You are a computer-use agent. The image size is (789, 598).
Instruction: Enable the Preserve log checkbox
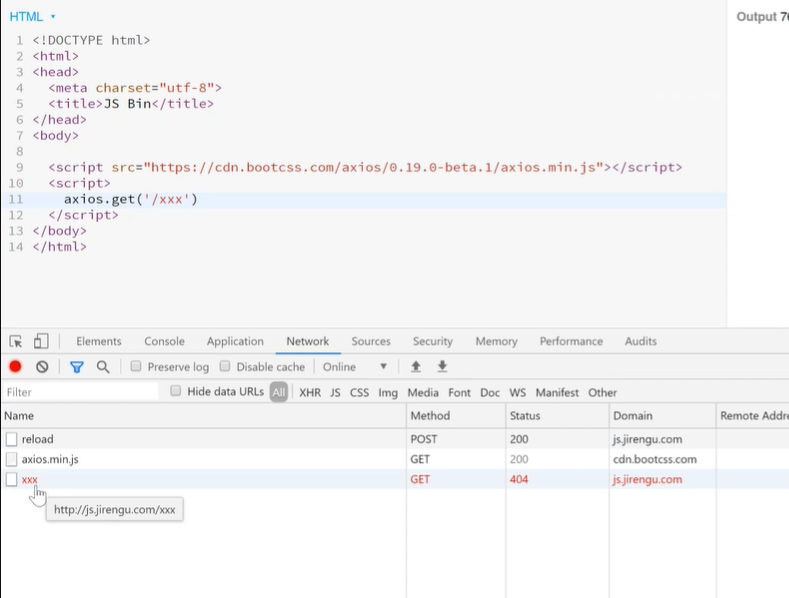(137, 367)
